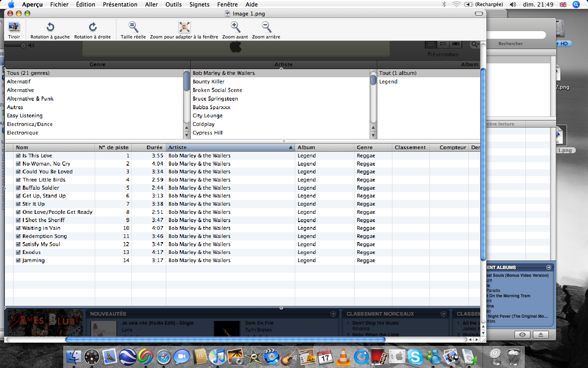Open GarageBand guitar icon in Dock
Screen dimensions: 588x368
[289, 357]
